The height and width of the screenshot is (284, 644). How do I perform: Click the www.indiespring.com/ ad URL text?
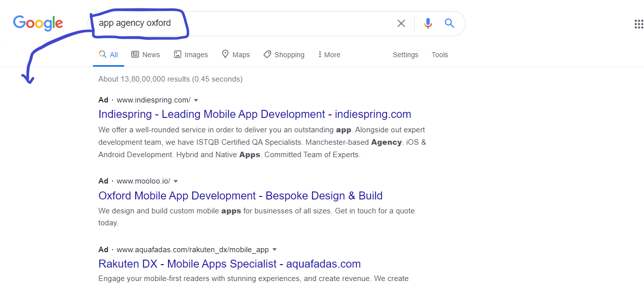pos(154,100)
